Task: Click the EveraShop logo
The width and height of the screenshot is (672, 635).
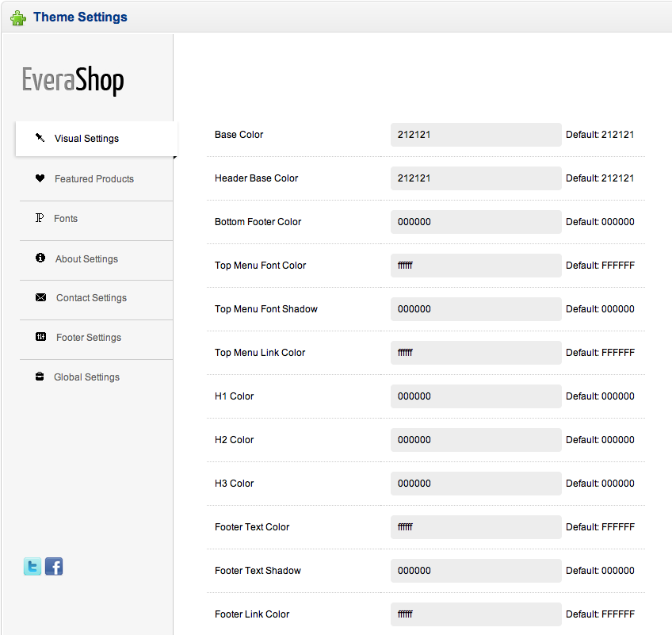Action: coord(73,80)
